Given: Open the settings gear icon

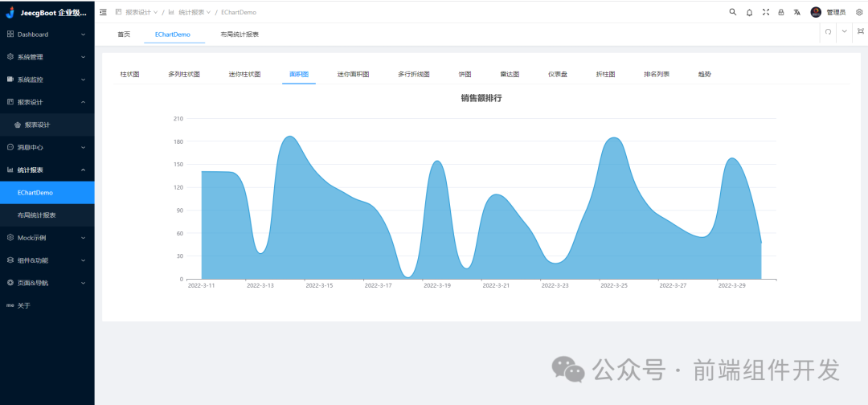Looking at the screenshot, I should point(859,11).
